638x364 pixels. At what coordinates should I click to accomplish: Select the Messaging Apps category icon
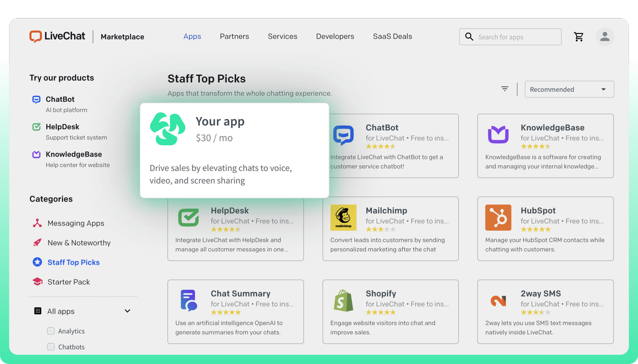coord(38,223)
